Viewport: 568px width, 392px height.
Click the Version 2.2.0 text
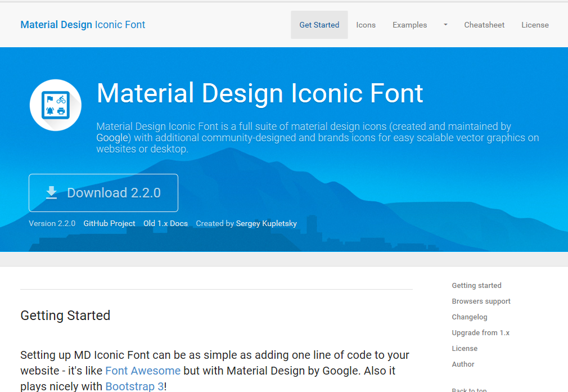[x=52, y=223]
